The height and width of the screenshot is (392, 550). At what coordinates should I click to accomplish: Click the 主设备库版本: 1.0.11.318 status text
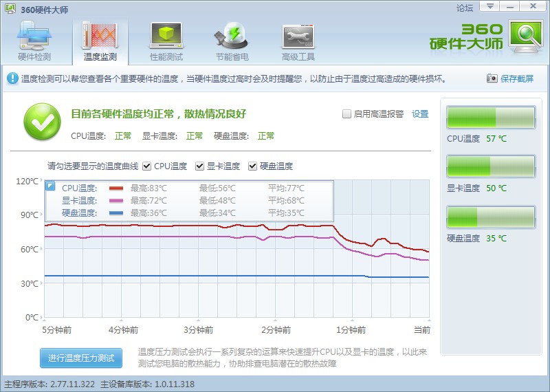click(x=147, y=384)
